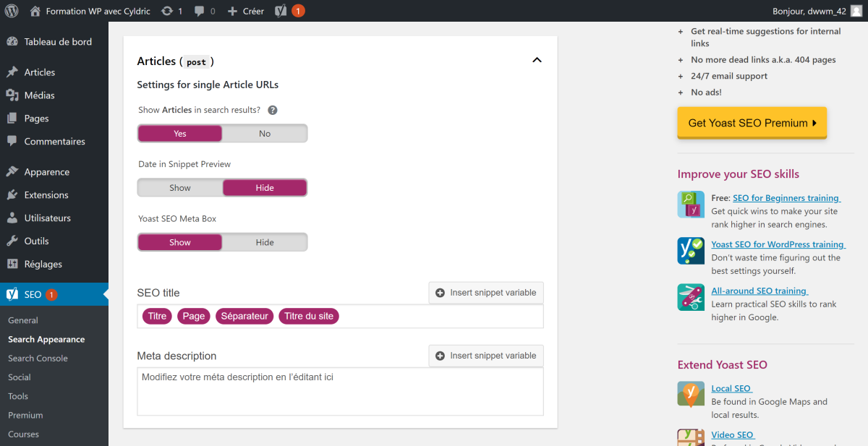Open Search Console submenu item
The image size is (868, 446).
(38, 358)
